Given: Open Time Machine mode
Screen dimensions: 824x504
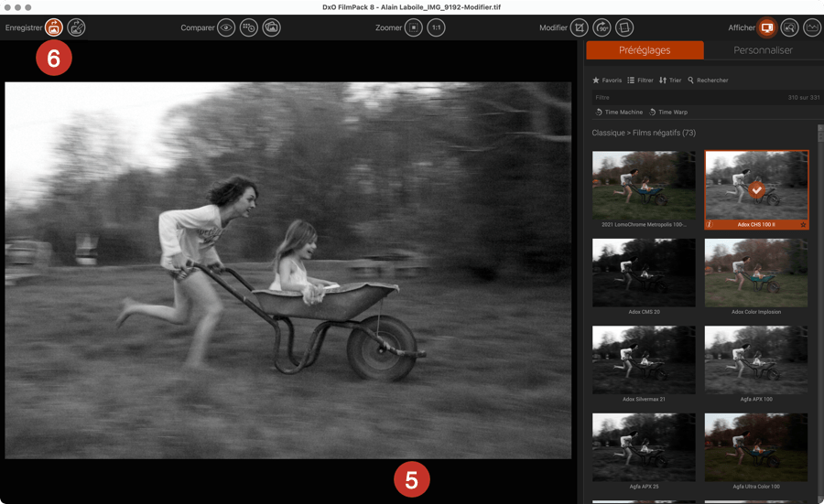Looking at the screenshot, I should [x=619, y=112].
